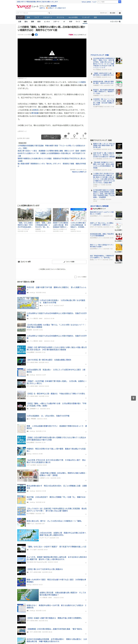Click the 新しい視点 exclamation reaction icon

point(83,136)
